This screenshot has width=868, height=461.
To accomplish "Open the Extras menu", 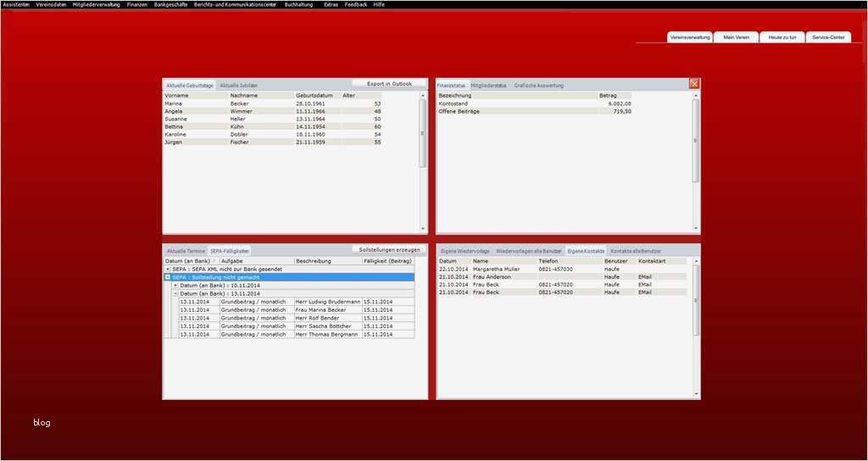I will pos(331,4).
